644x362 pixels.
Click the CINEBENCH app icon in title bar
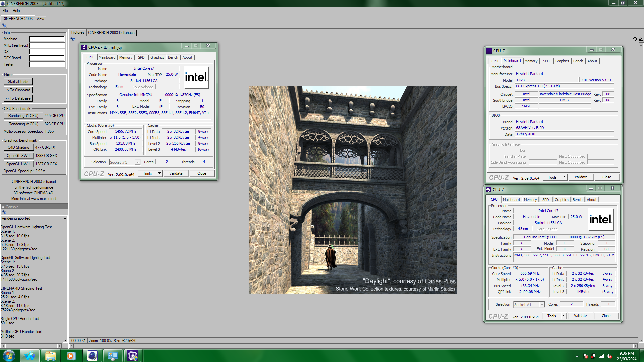coord(3,3)
